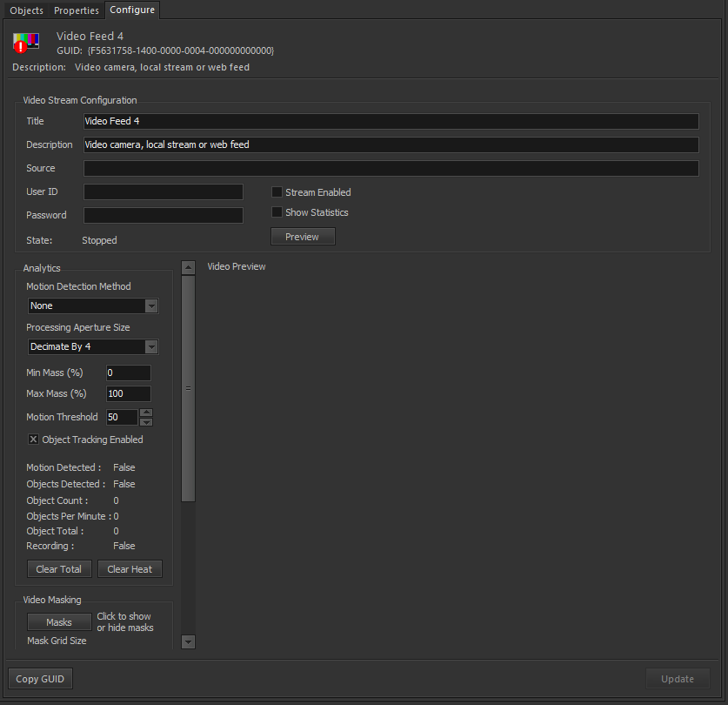Click the Motion Threshold value field

[x=122, y=417]
